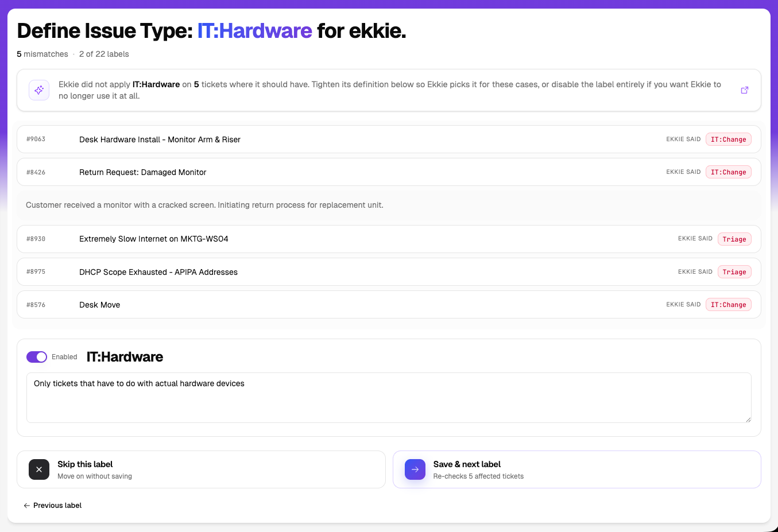Viewport: 778px width, 532px height.
Task: Click the left arrow beside Previous label
Action: (x=26, y=506)
